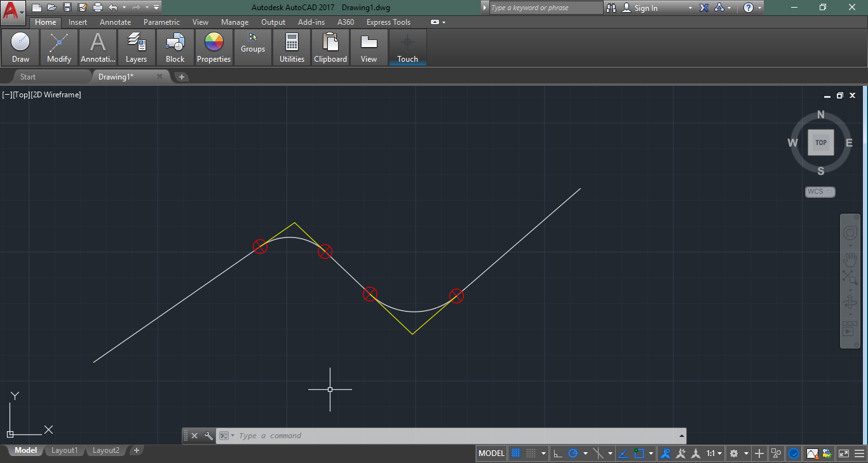Toggle drawing grid display in status bar
Image resolution: width=868 pixels, height=463 pixels.
pyautogui.click(x=516, y=453)
